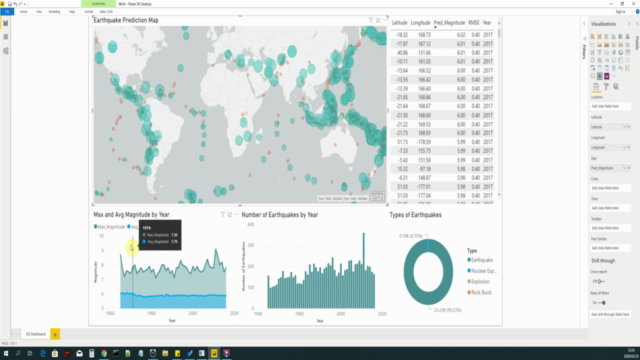Select the area chart visualization icon
The image size is (640, 360).
(600, 44)
